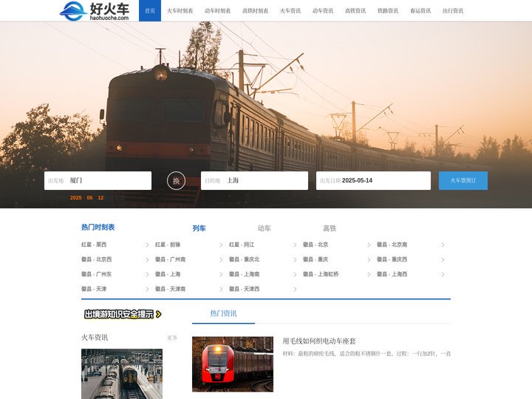Click the article summary starting 材料
This screenshot has width=532, height=399.
click(x=366, y=354)
